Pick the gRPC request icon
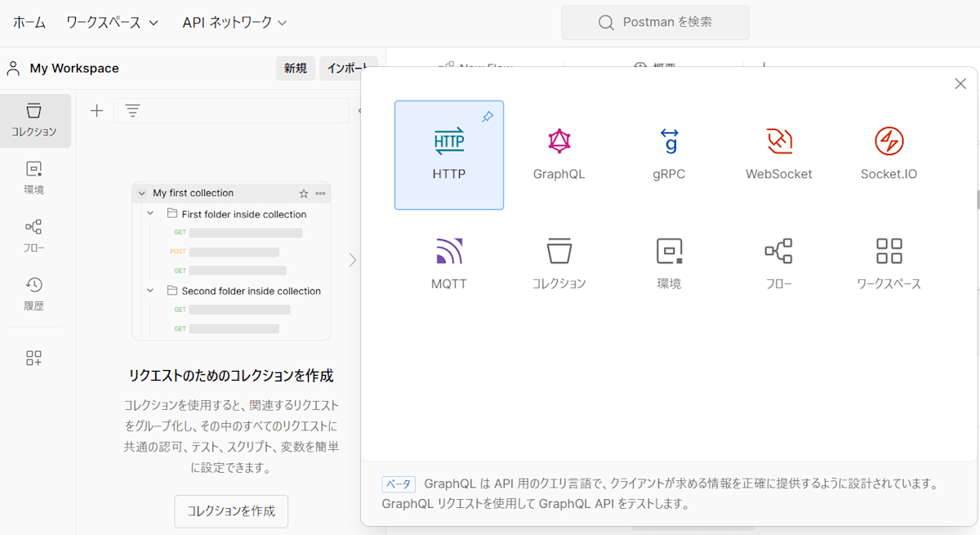 670,141
